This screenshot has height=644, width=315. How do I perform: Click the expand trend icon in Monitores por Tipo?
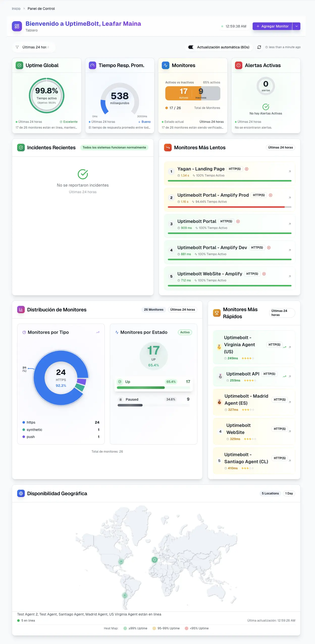click(x=98, y=332)
